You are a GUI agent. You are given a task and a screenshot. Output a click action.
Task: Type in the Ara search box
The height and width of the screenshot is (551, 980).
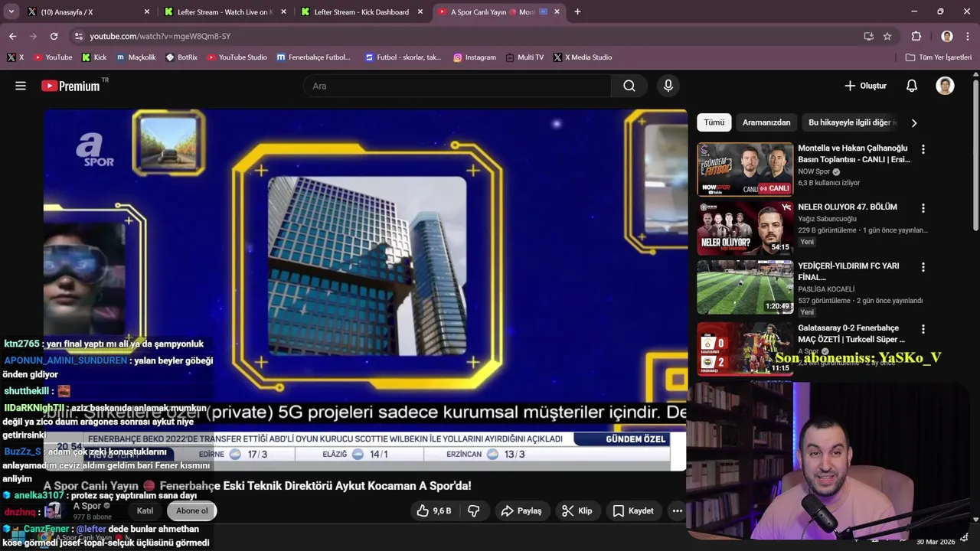click(x=457, y=86)
